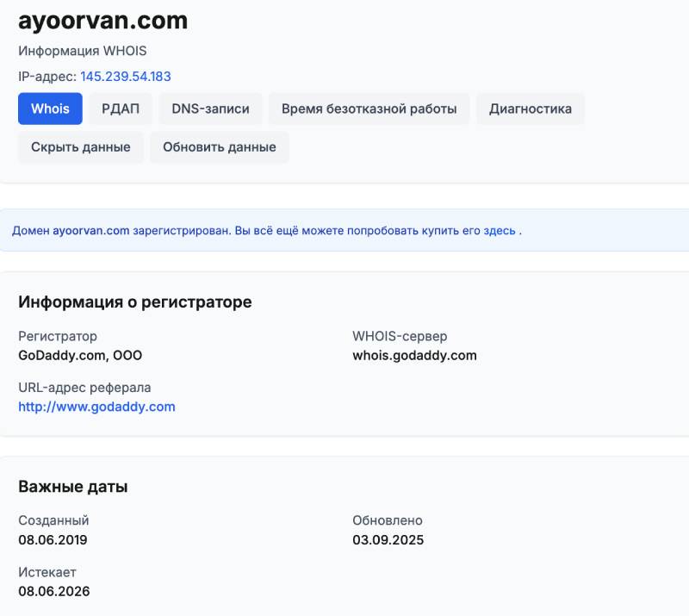Open the IP address link 145.239.54.183

[x=124, y=76]
